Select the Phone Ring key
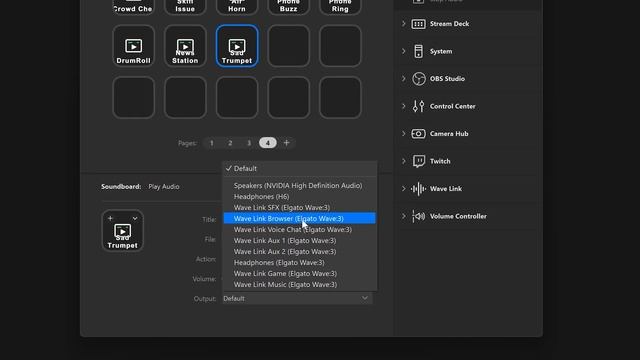 click(x=340, y=7)
